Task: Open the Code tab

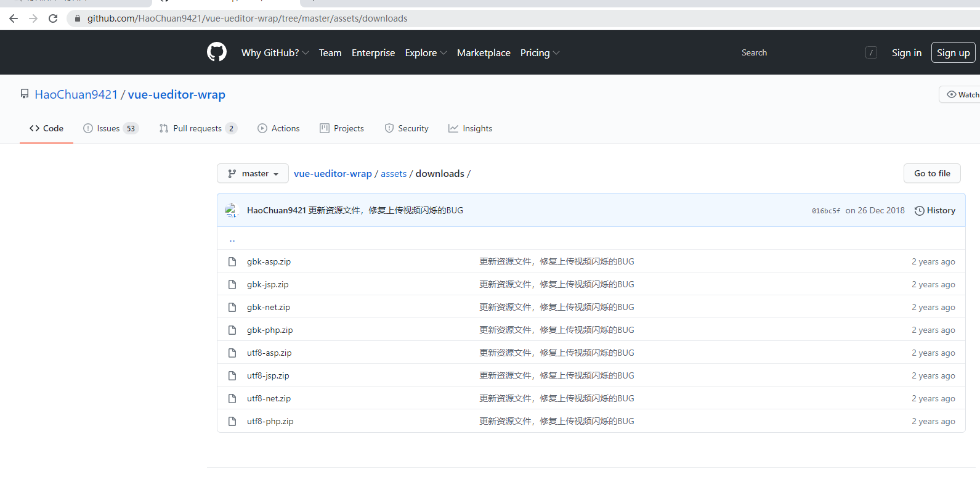Action: 46,128
